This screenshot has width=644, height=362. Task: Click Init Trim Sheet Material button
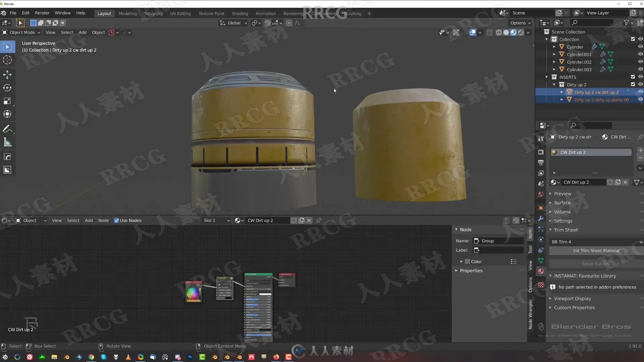pyautogui.click(x=596, y=251)
